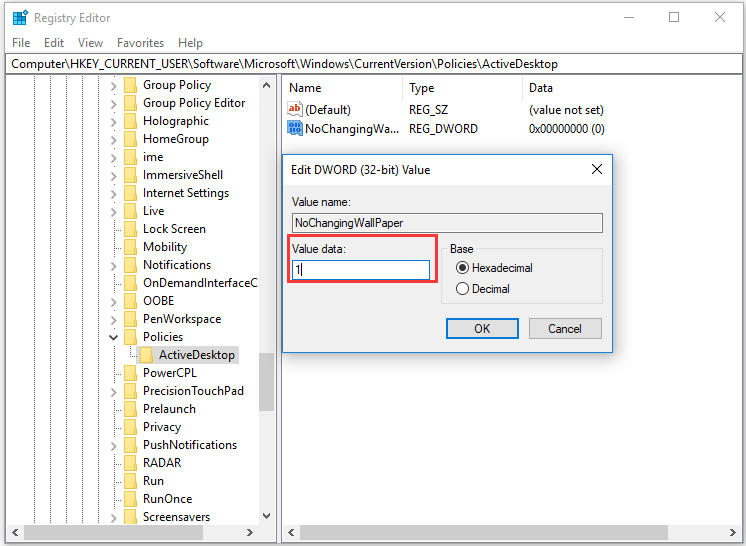746x546 pixels.
Task: Open the View menu
Action: pyautogui.click(x=90, y=43)
